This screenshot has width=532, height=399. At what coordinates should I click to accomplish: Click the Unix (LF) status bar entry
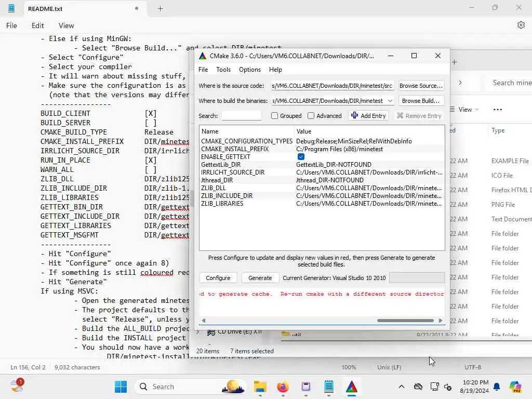tap(389, 367)
